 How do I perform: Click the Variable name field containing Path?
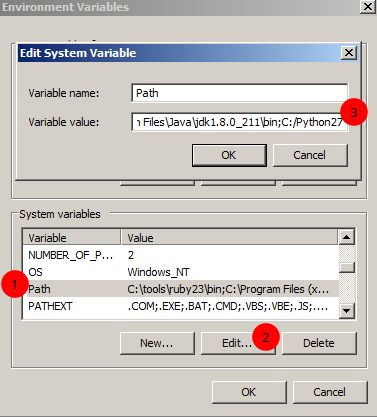click(x=239, y=93)
